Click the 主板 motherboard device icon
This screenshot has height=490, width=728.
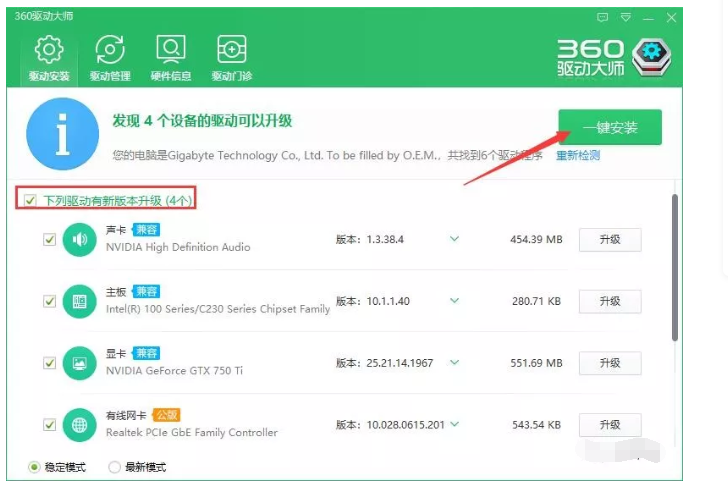point(79,301)
